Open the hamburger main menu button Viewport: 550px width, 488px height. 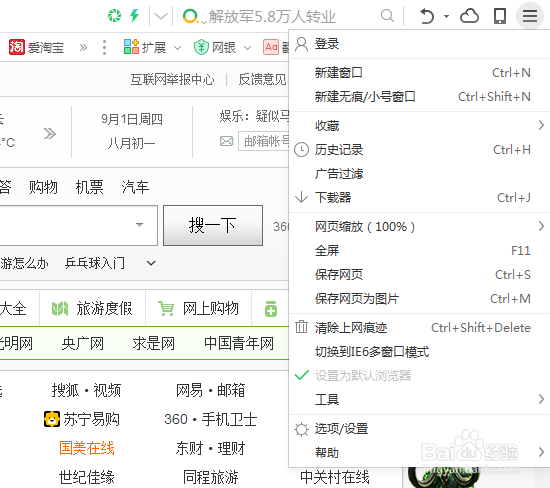(530, 16)
